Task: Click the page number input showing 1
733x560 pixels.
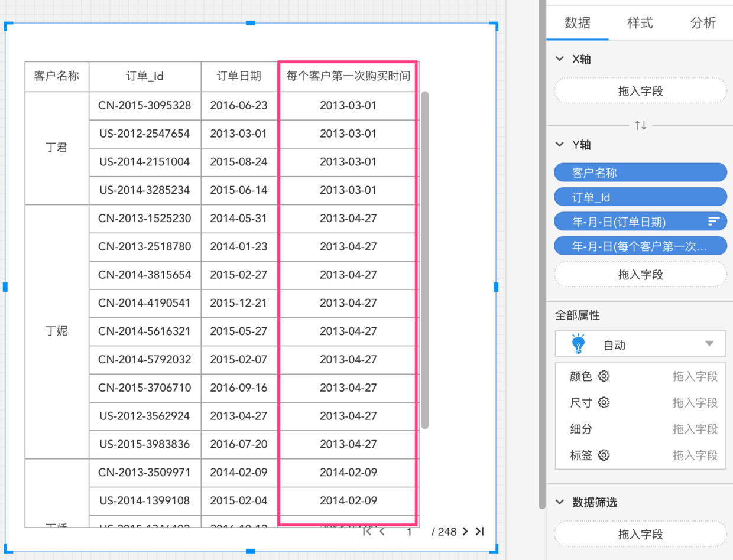Action: click(x=408, y=532)
